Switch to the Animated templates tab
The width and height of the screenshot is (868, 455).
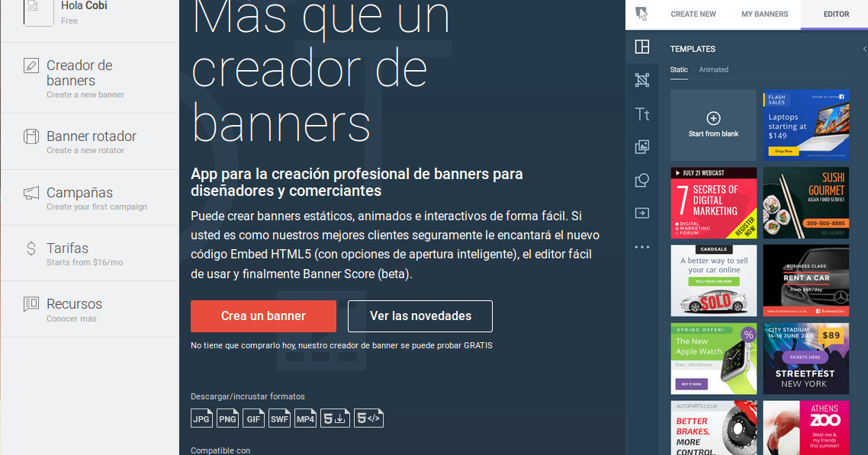tap(714, 69)
